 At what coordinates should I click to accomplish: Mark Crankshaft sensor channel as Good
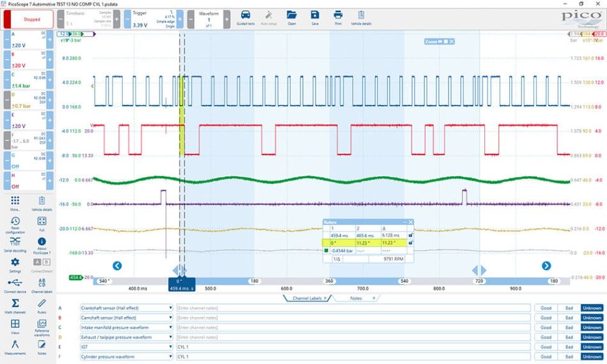(x=546, y=308)
